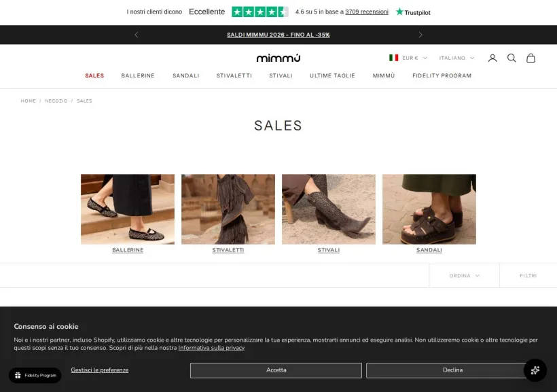Go to Home breadcrumb
This screenshot has width=557, height=392.
click(29, 101)
